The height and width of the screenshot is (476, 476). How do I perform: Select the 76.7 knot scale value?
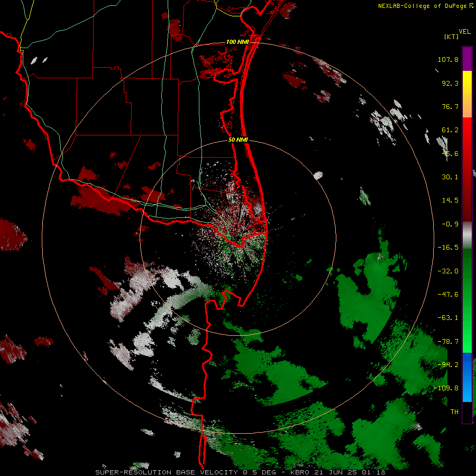tap(450, 106)
